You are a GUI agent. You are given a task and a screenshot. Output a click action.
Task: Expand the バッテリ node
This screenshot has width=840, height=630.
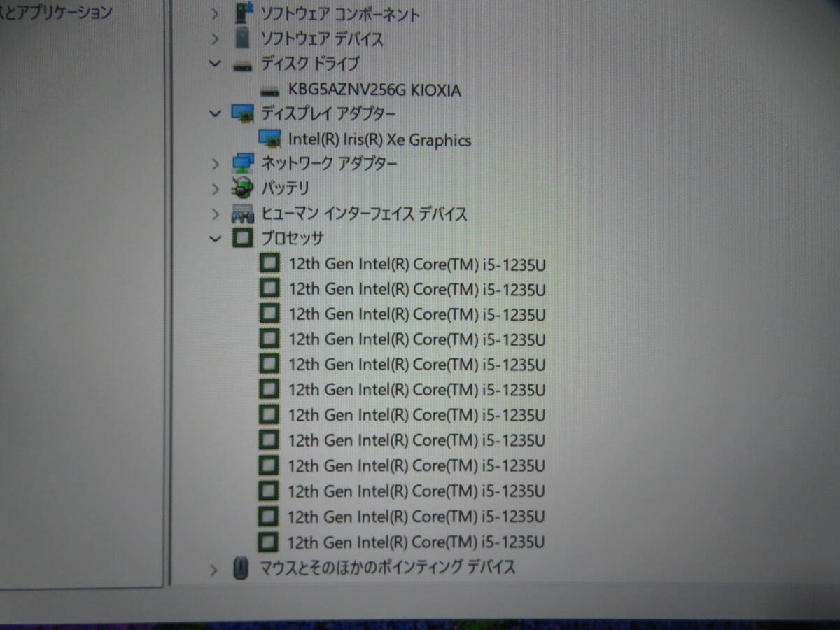(x=215, y=188)
